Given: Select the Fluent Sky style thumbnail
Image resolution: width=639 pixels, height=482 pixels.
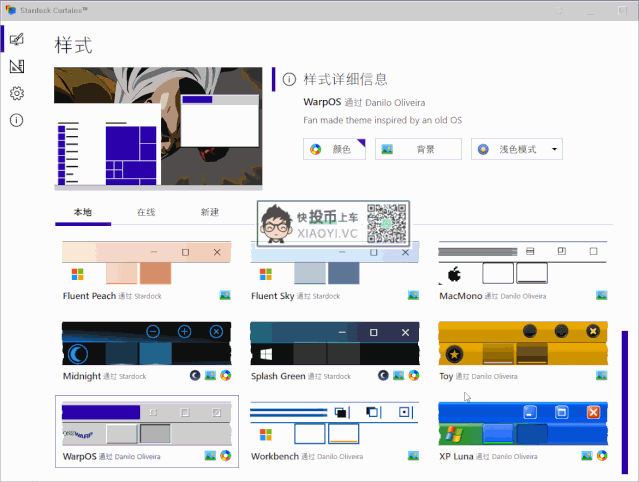Looking at the screenshot, I should pyautogui.click(x=335, y=263).
